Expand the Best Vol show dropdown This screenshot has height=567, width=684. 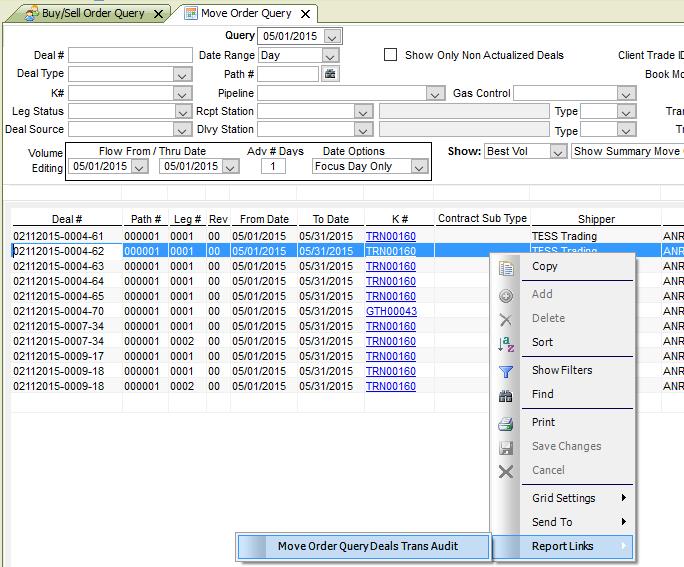coord(557,152)
